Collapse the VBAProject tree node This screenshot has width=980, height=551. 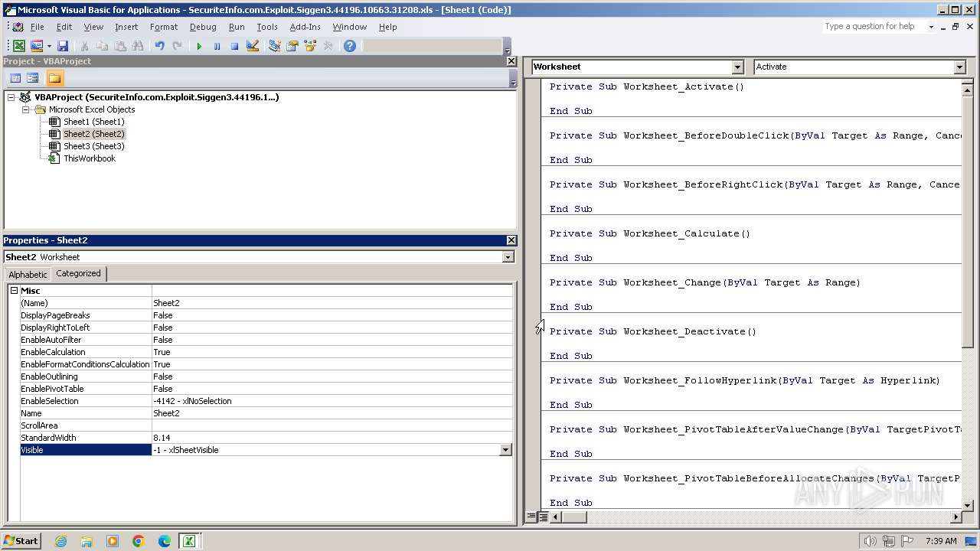(x=11, y=97)
